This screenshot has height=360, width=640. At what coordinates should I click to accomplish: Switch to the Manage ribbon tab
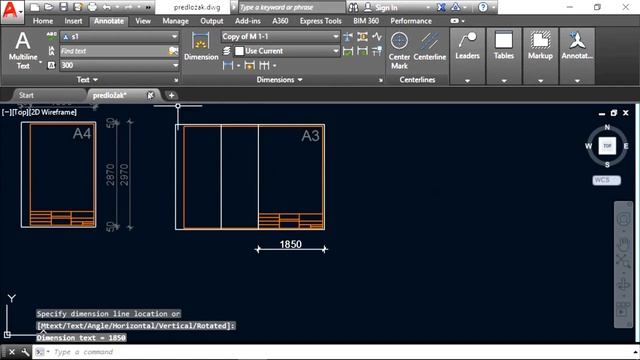176,21
